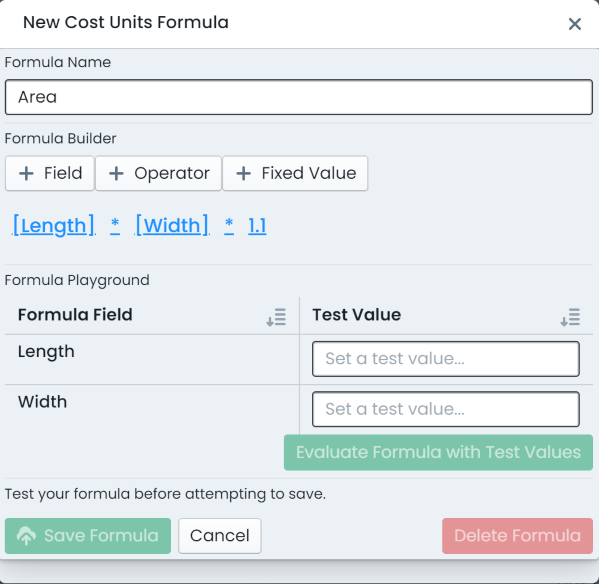Click the sort icon in Test Value header
Viewport: 599px width, 584px height.
(x=570, y=317)
